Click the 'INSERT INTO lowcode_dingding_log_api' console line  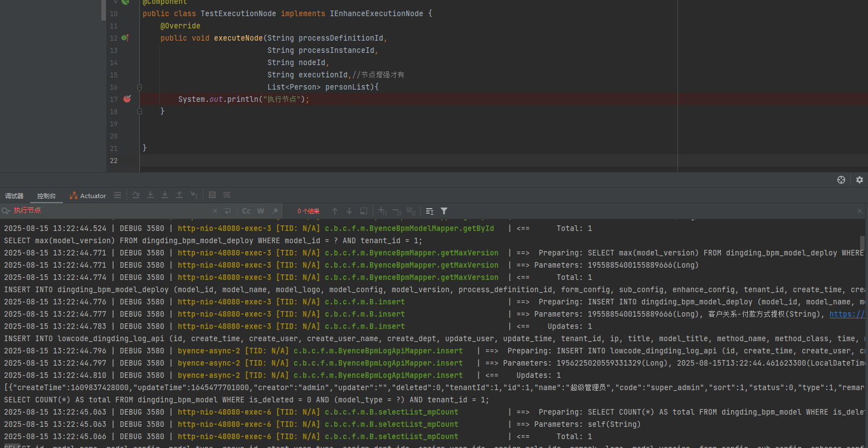point(435,338)
